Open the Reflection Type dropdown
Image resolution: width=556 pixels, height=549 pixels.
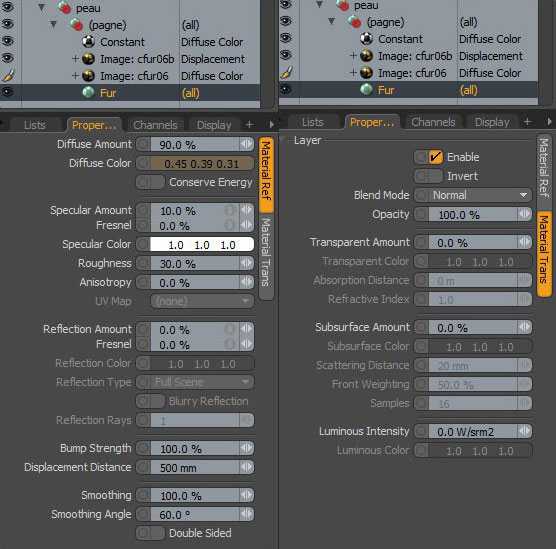(202, 382)
